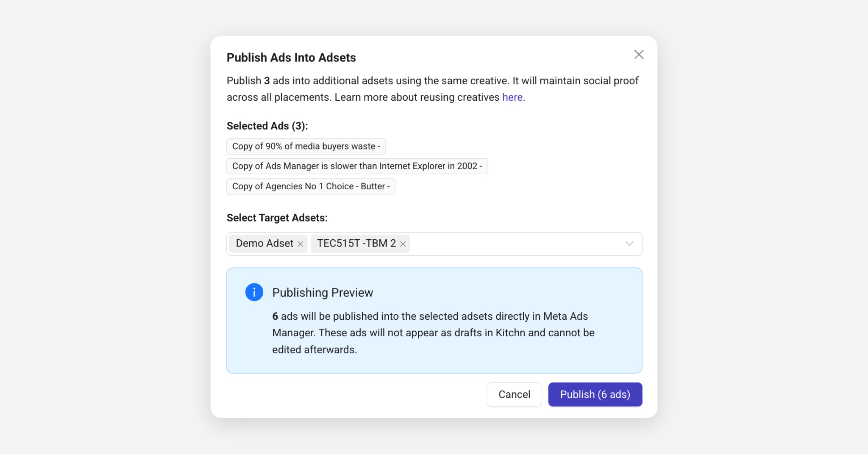The width and height of the screenshot is (868, 454).
Task: Click the Cancel button
Action: click(x=514, y=394)
